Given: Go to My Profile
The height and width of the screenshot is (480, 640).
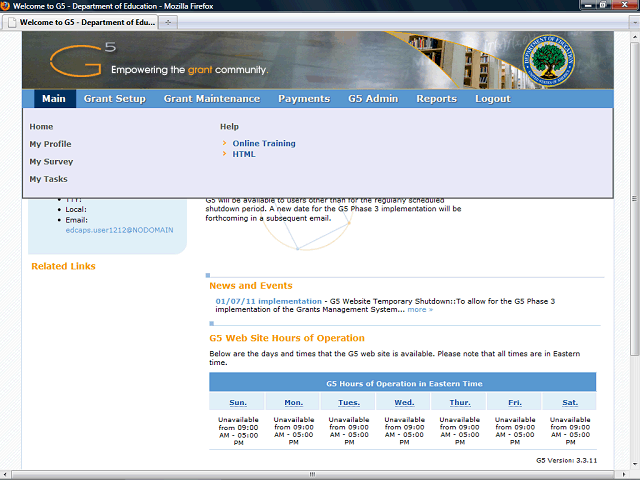Looking at the screenshot, I should 50,144.
